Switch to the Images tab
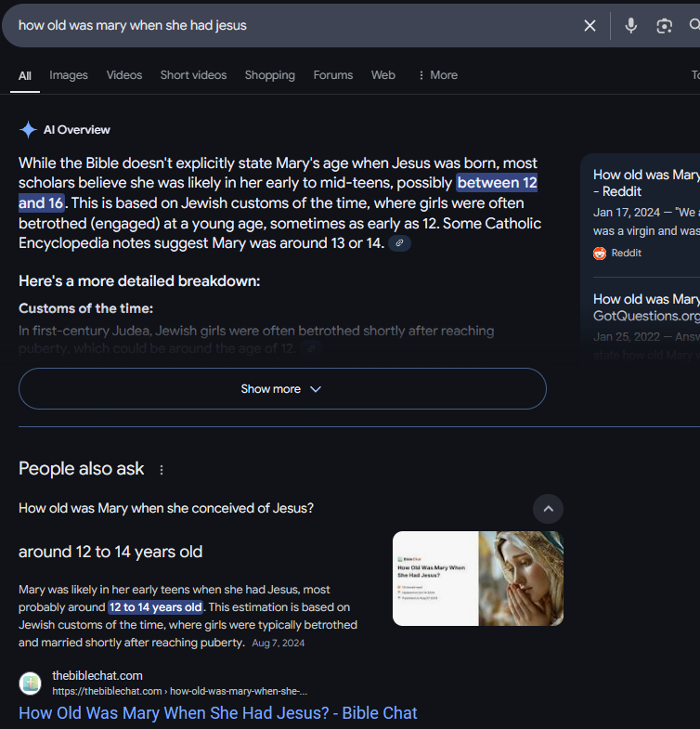Image resolution: width=700 pixels, height=729 pixels. coord(69,75)
